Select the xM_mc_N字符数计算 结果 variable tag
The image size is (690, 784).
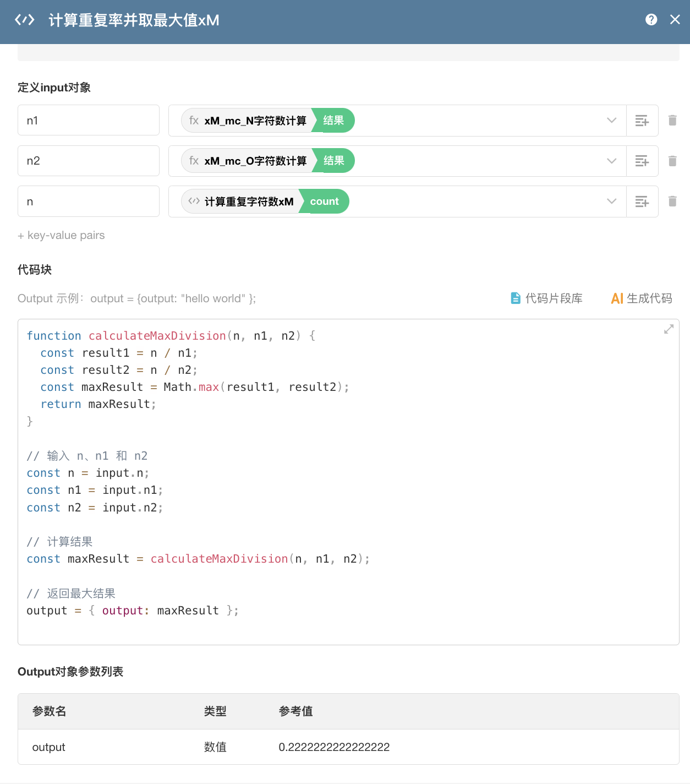click(268, 121)
